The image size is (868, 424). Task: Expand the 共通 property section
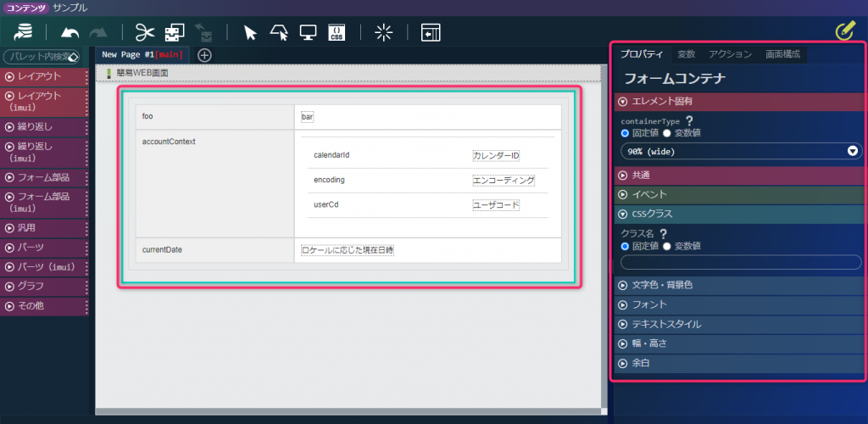point(739,176)
